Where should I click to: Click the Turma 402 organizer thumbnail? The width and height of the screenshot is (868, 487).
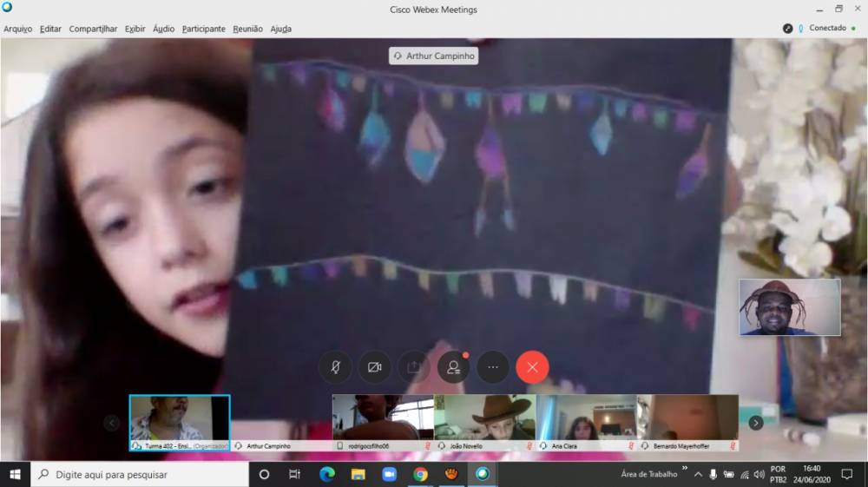pyautogui.click(x=180, y=418)
